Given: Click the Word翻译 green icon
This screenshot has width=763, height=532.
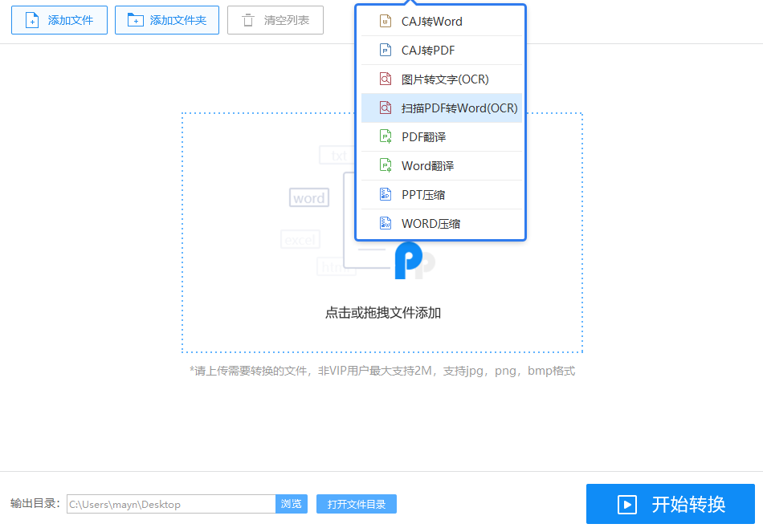Looking at the screenshot, I should [386, 166].
